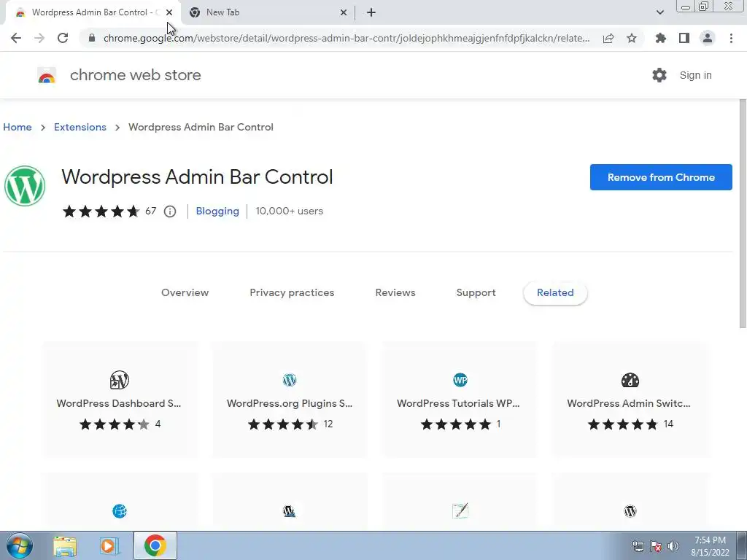Screen dimensions: 747x560
Task: Open a new browser tab with plus
Action: [371, 12]
